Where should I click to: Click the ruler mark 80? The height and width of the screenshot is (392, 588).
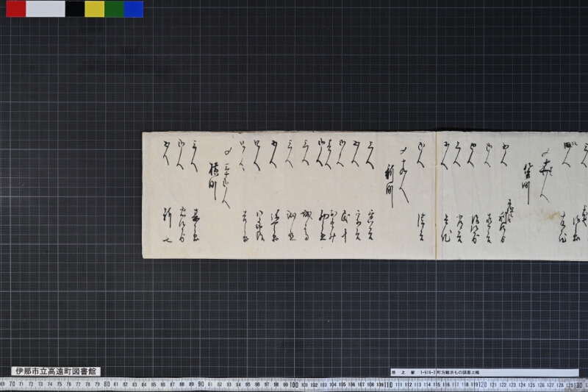tap(106, 385)
